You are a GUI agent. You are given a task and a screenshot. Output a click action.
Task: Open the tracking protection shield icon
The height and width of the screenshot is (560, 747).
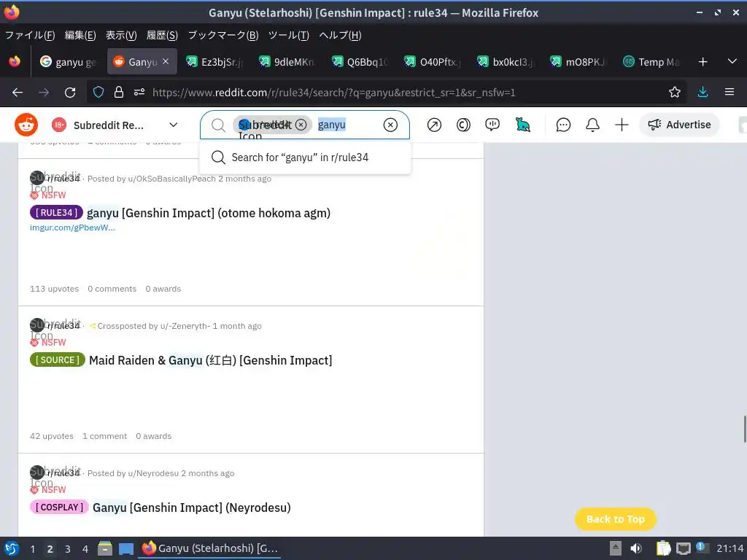tap(98, 93)
